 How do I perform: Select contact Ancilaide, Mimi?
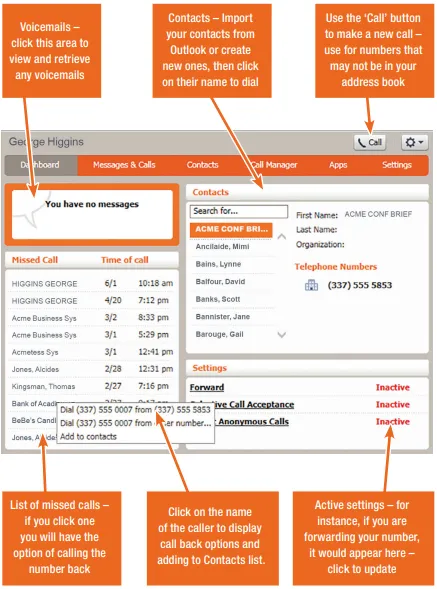click(222, 247)
